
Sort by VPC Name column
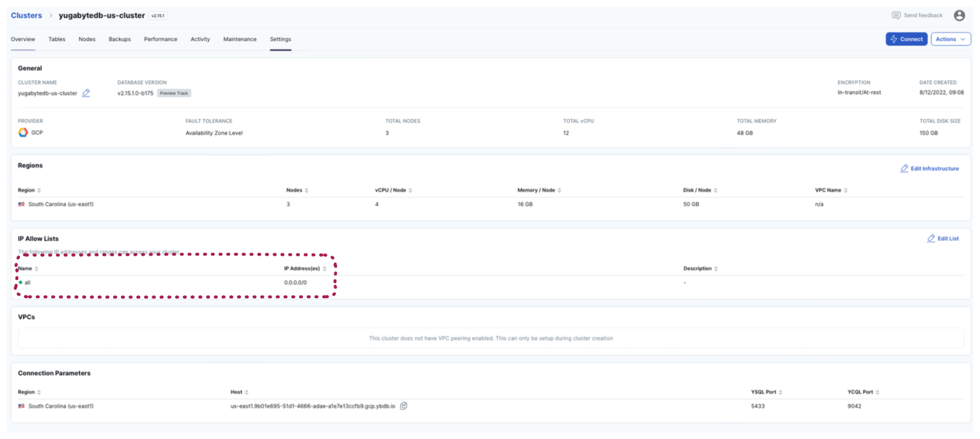tap(846, 190)
